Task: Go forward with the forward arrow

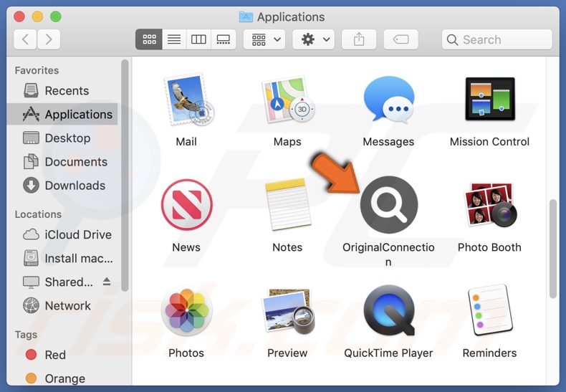Action: coord(49,39)
